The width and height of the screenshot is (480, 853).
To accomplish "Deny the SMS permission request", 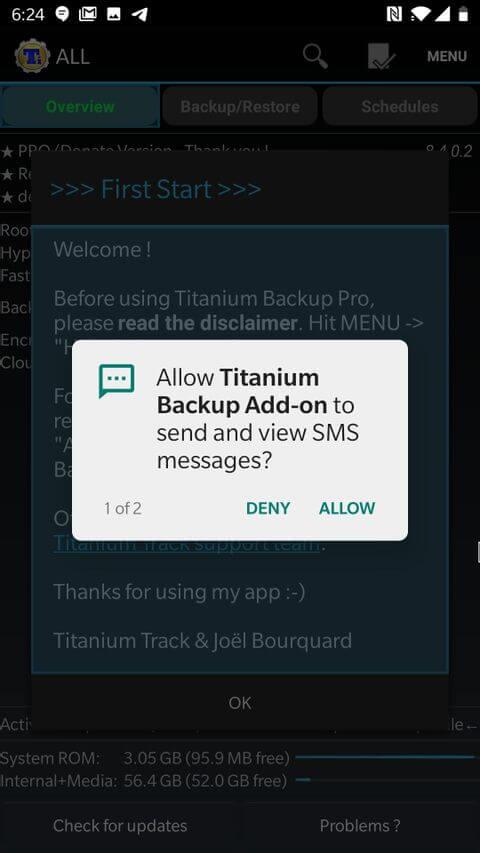I will 268,508.
